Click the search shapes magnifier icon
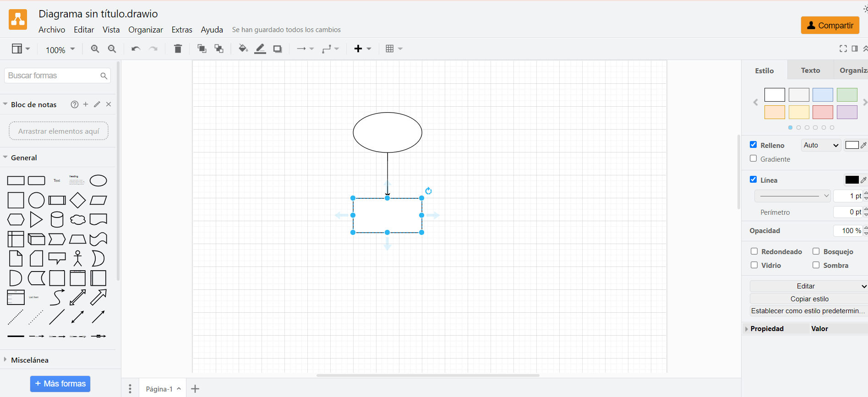 coord(104,76)
